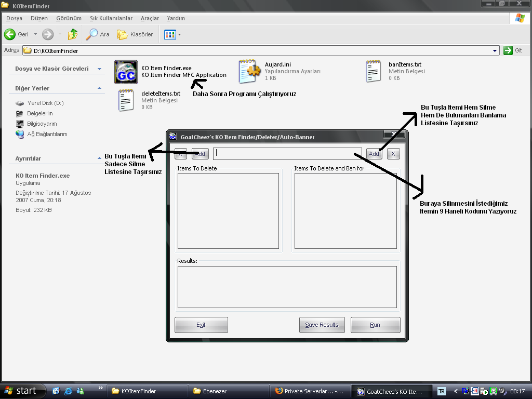The image size is (532, 399).
Task: Click left Add button for delete list
Action: click(200, 154)
